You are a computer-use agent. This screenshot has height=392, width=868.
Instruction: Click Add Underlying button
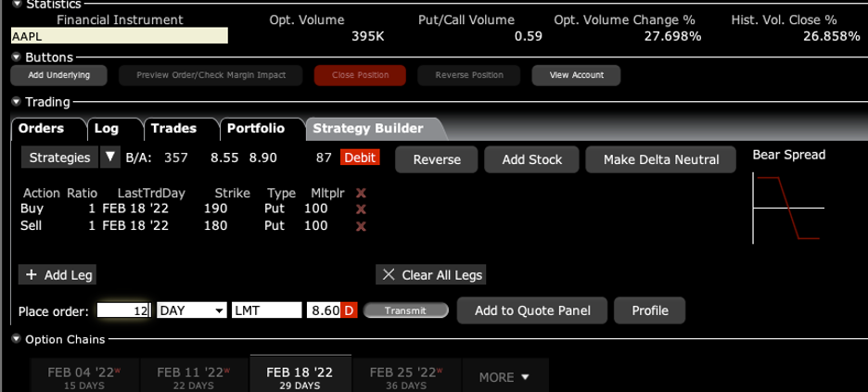[x=58, y=75]
